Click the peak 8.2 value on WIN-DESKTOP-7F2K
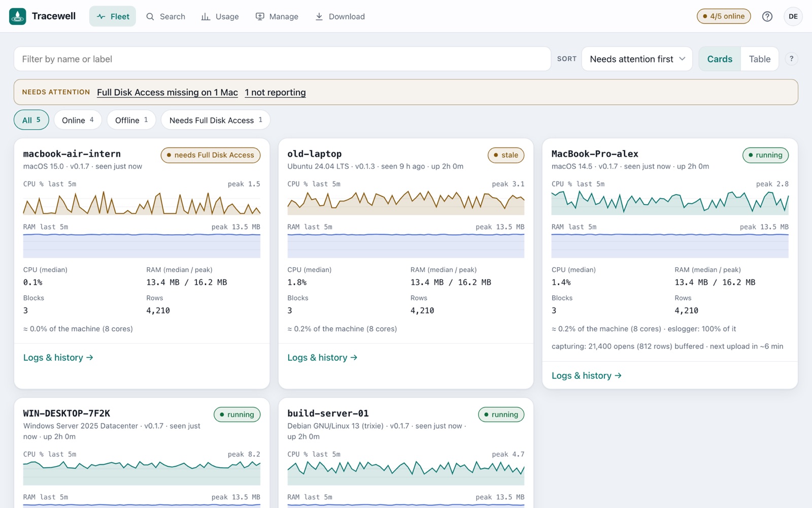Screen dimensions: 812x508 tap(244, 454)
